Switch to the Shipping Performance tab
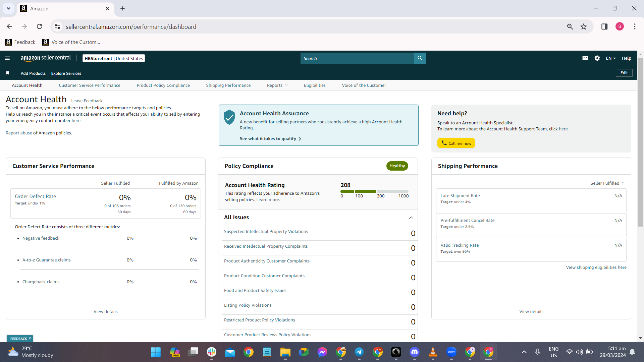The image size is (644, 362). (x=228, y=85)
